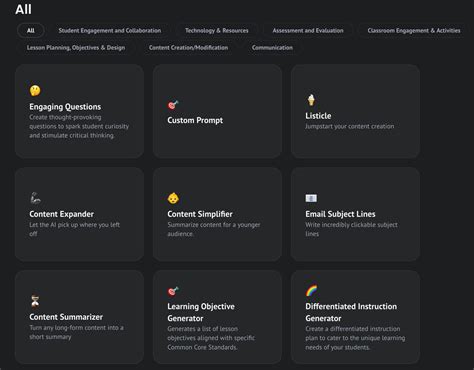Click 'Summarize content for a younger audience' text

point(214,229)
